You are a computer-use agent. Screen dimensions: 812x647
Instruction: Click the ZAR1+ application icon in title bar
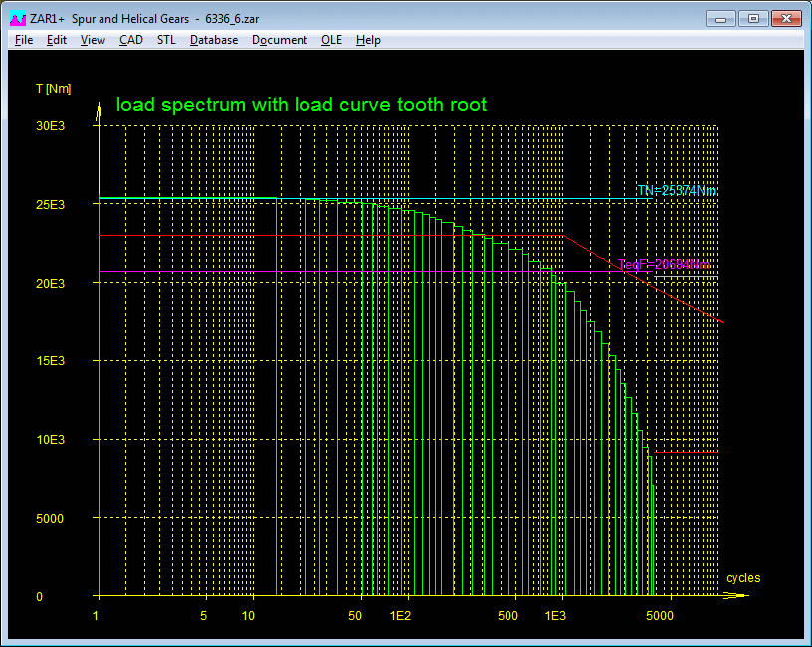(x=17, y=18)
